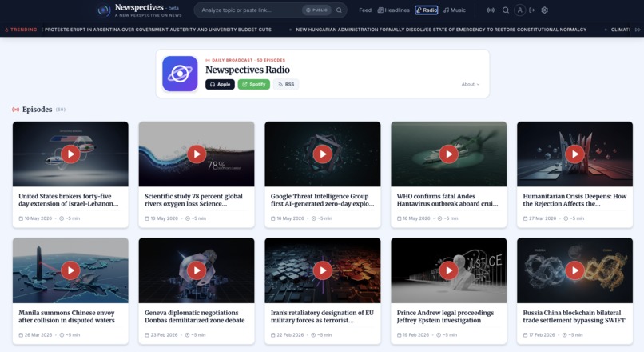Click the sign-out arrow icon
644x352 pixels.
pyautogui.click(x=532, y=10)
